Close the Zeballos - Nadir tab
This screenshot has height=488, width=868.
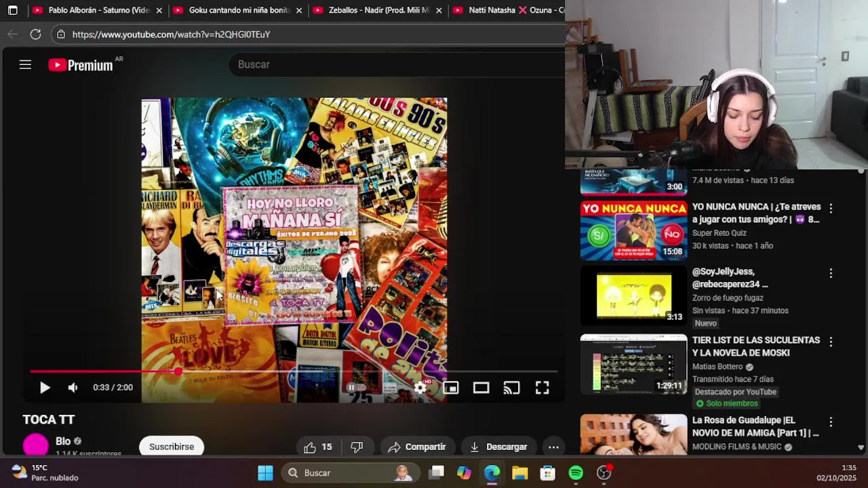[439, 10]
